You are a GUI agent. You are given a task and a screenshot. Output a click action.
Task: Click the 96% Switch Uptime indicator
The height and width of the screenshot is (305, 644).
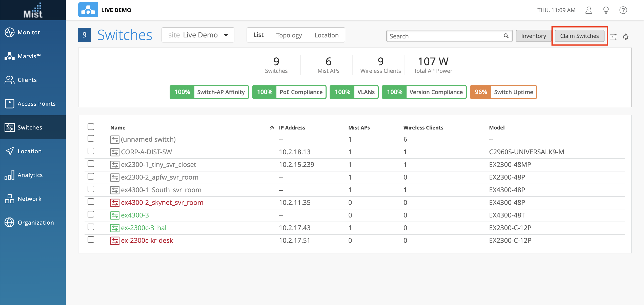point(503,92)
